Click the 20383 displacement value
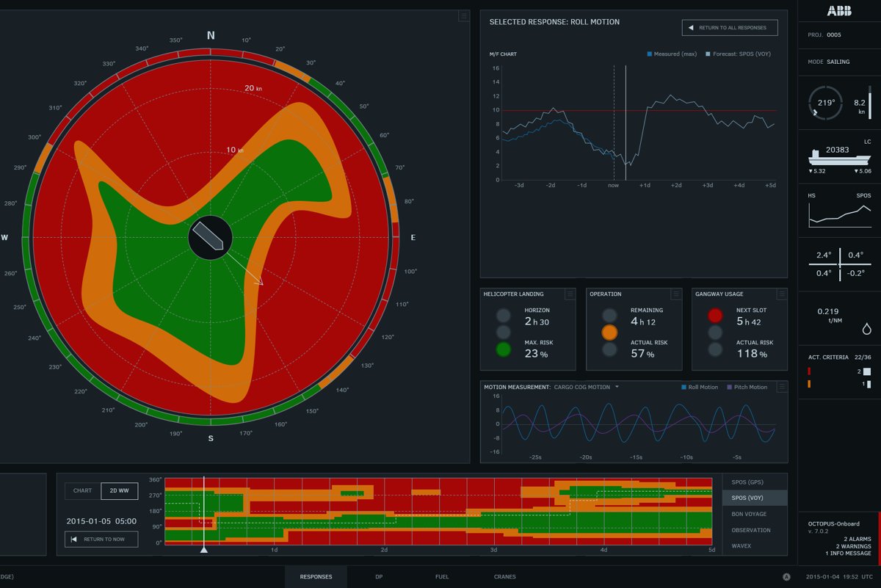 838,150
